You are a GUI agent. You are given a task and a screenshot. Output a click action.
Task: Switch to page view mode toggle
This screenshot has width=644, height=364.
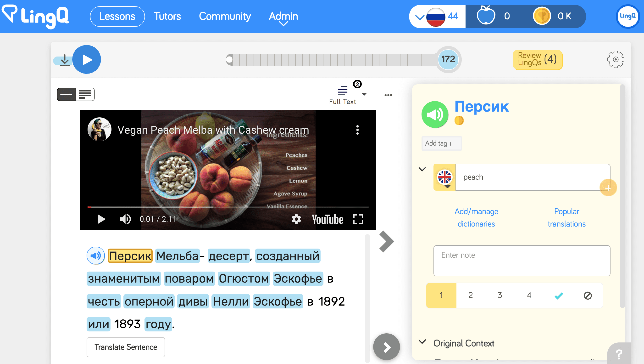pyautogui.click(x=85, y=94)
